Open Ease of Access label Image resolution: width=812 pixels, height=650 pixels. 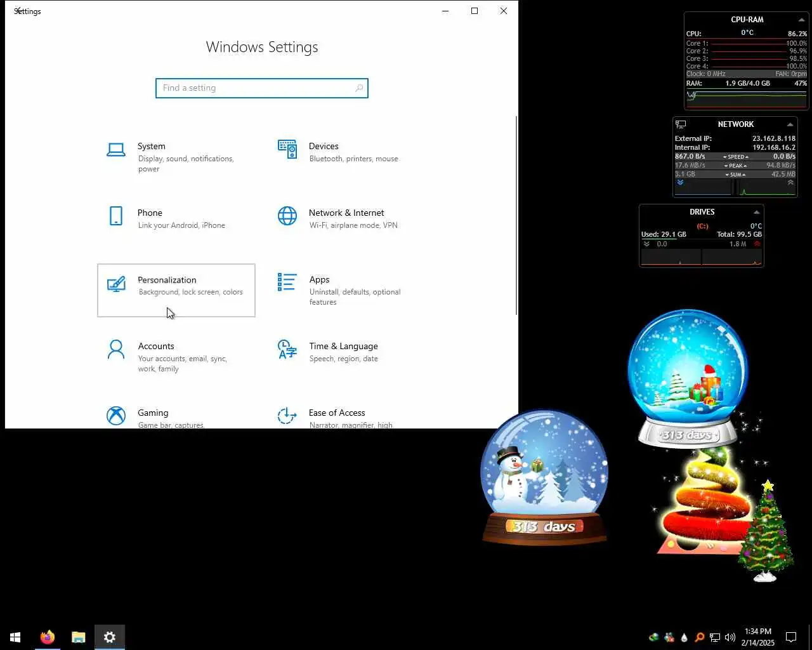[337, 413]
